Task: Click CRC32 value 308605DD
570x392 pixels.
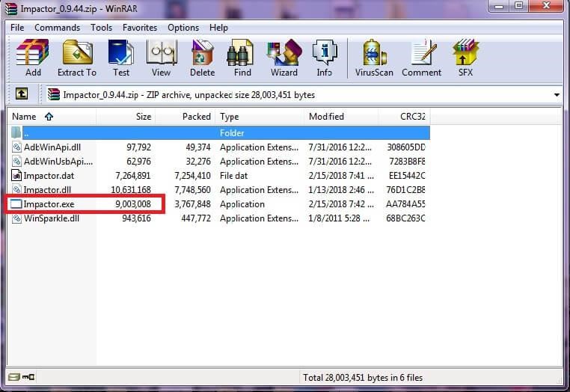Action: point(406,147)
